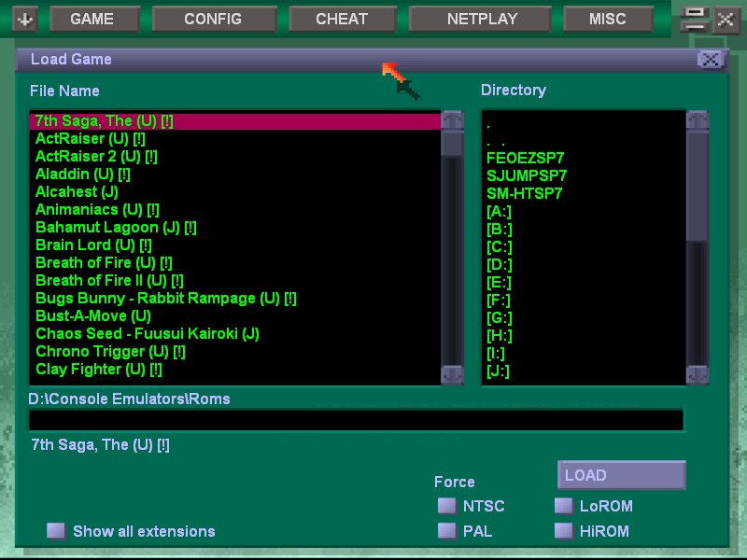This screenshot has height=560, width=747.
Task: Open the CHEAT menu
Action: point(343,19)
